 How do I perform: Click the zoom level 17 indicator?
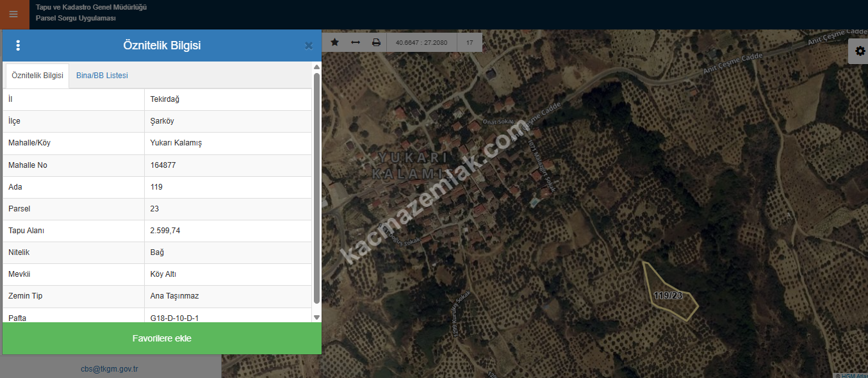(x=470, y=43)
